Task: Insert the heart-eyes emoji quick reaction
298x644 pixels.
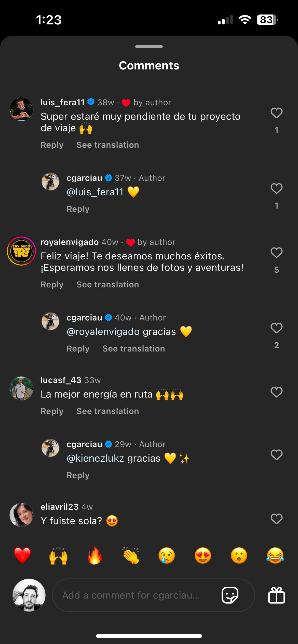Action: tap(203, 556)
